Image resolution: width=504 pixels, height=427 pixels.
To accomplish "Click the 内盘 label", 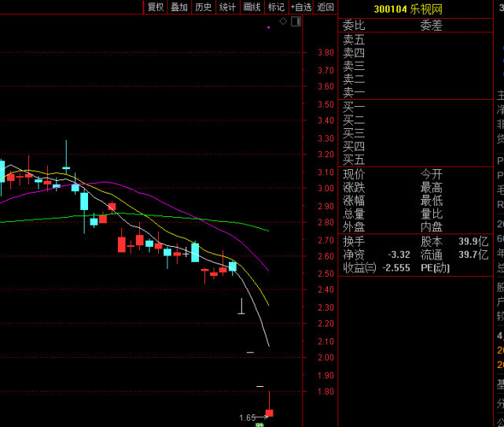I will (x=432, y=227).
